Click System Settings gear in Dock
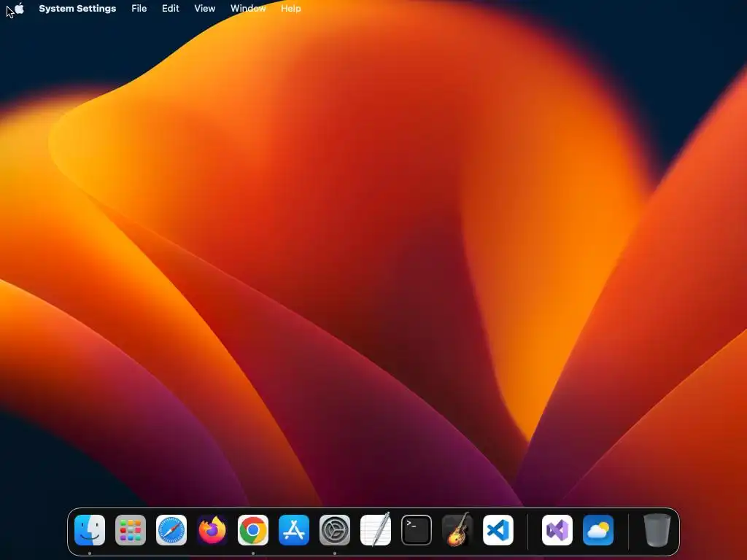The image size is (747, 560). pos(335,530)
